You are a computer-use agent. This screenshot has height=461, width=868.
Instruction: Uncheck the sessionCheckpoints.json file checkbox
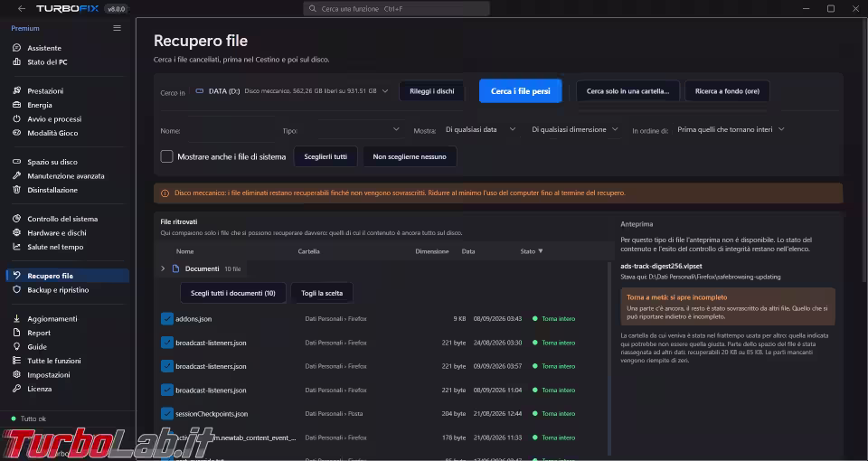point(167,413)
